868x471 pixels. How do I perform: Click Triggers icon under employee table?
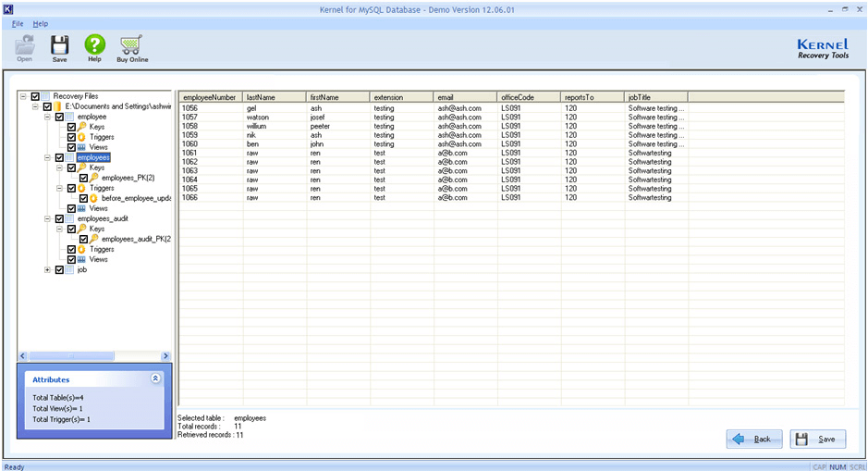click(81, 137)
